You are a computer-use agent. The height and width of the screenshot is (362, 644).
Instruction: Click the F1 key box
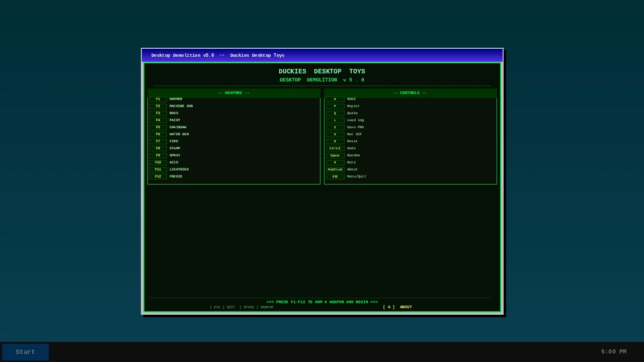coord(158,100)
